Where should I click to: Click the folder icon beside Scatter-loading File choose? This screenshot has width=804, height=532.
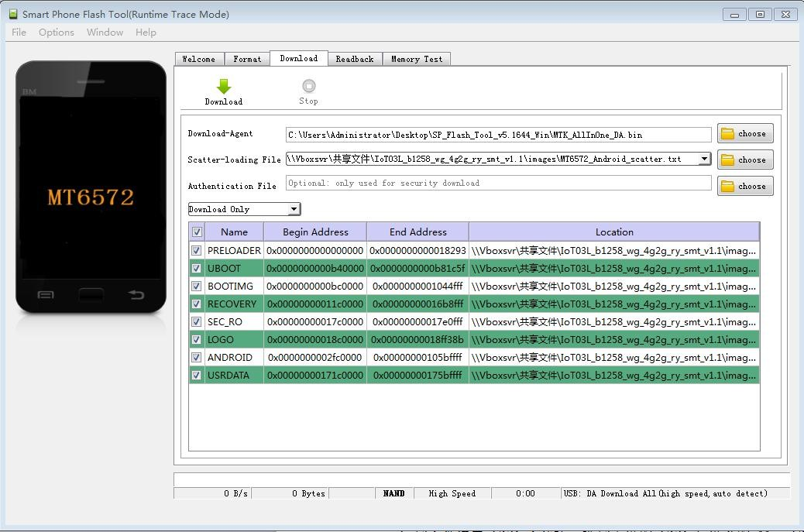click(x=727, y=160)
